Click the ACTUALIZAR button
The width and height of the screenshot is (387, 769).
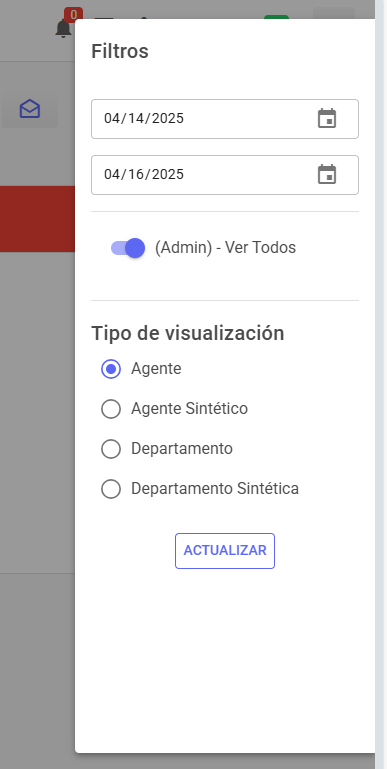tap(225, 551)
